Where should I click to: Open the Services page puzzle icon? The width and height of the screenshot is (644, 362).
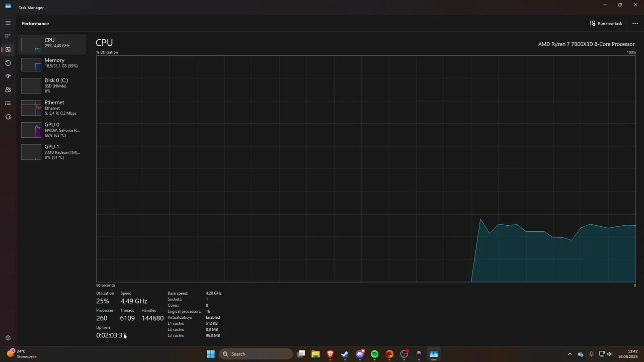pos(8,117)
